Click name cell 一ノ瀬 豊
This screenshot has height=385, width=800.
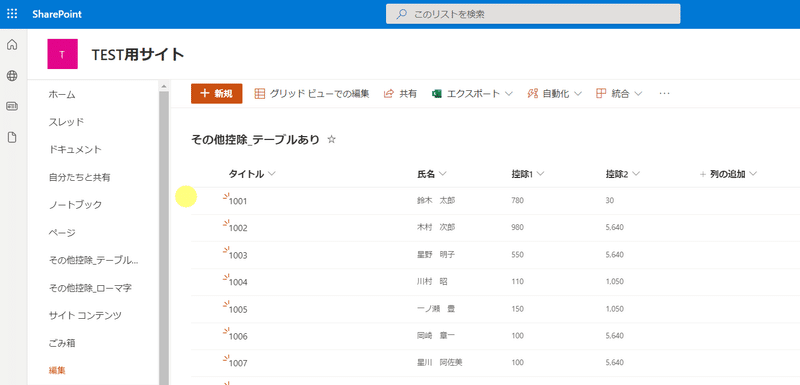point(436,308)
